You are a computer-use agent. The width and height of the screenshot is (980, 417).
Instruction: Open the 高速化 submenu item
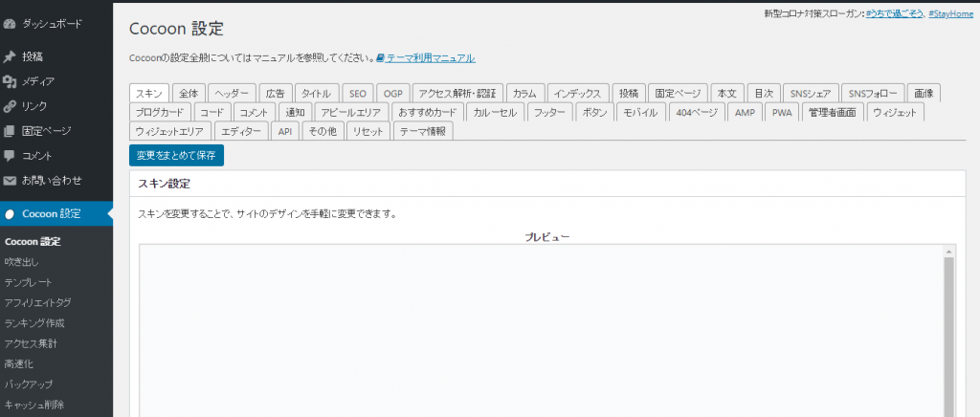coord(17,364)
